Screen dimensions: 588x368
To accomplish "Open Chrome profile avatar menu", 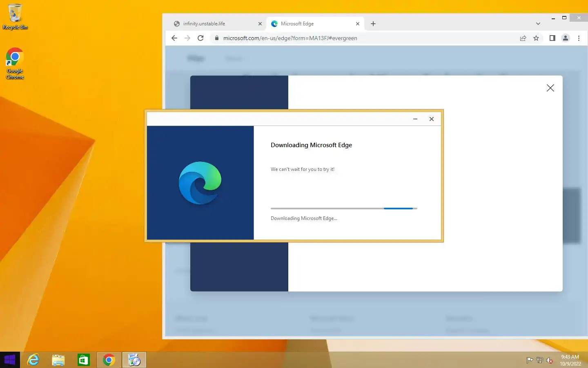I will (x=566, y=38).
